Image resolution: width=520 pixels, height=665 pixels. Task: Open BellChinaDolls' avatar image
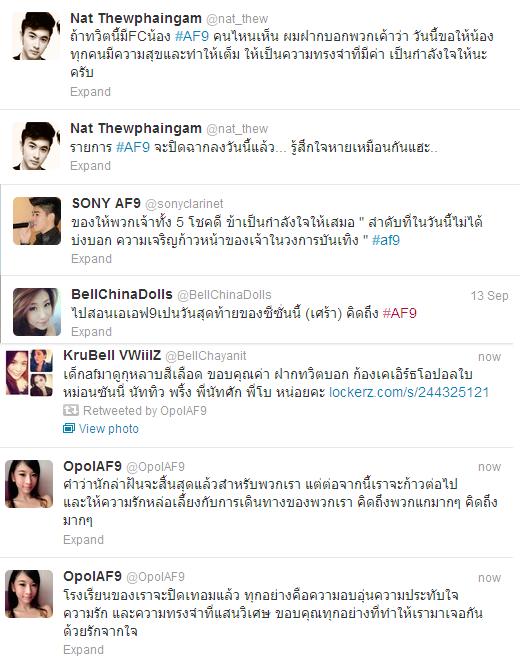click(x=37, y=312)
